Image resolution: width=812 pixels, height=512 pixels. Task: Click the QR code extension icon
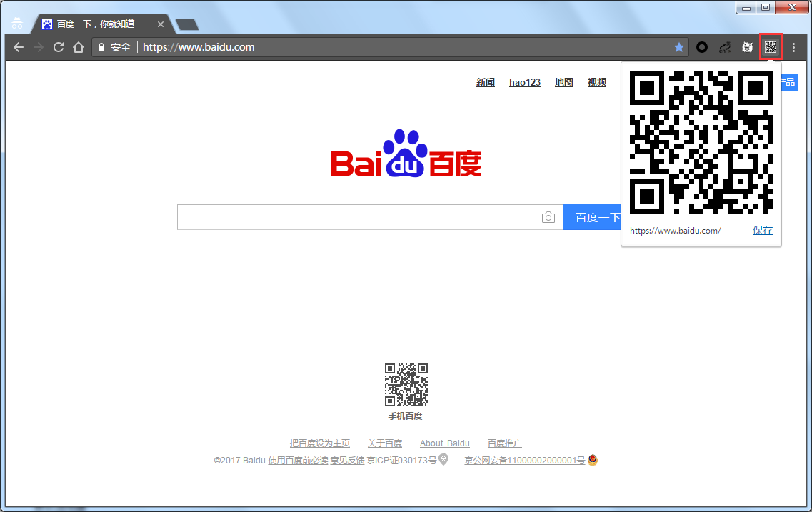coord(771,47)
